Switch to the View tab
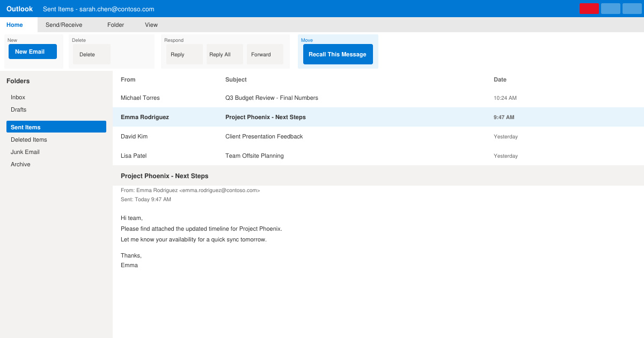The height and width of the screenshot is (338, 644). click(151, 25)
